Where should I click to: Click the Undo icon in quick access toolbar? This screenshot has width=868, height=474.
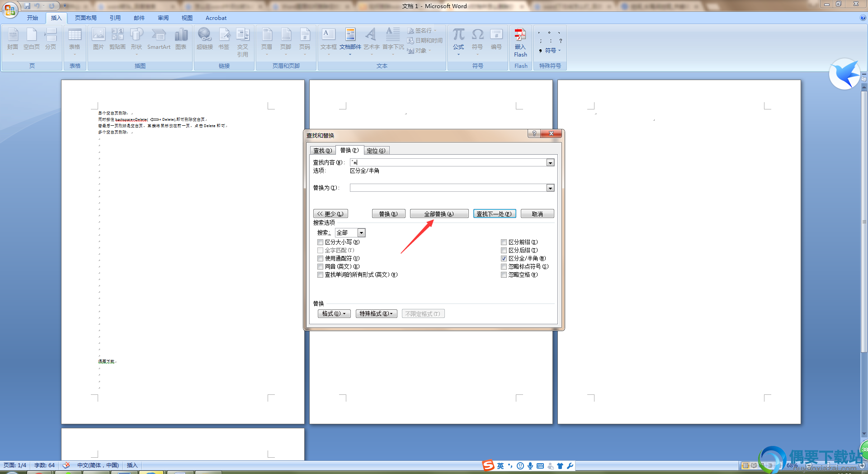[x=38, y=6]
